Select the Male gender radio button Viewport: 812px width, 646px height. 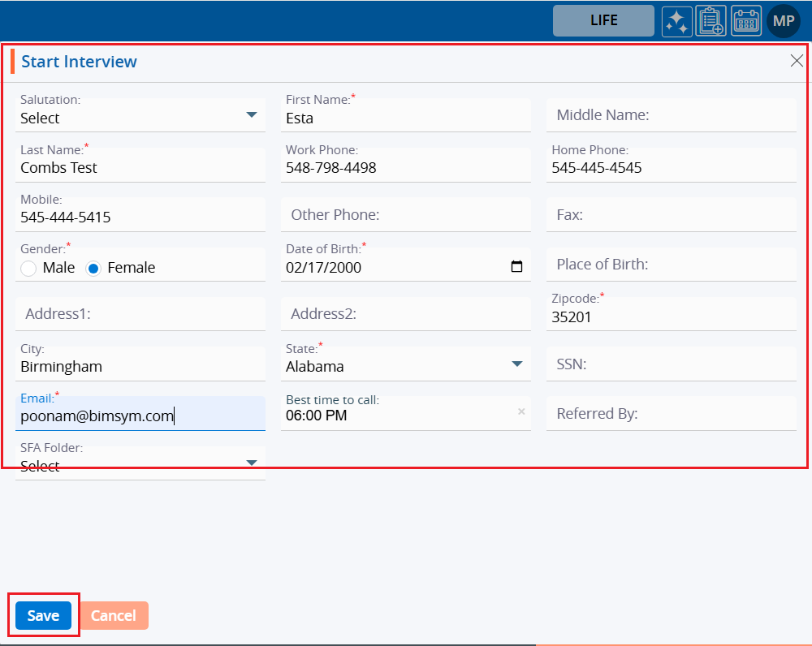coord(28,268)
